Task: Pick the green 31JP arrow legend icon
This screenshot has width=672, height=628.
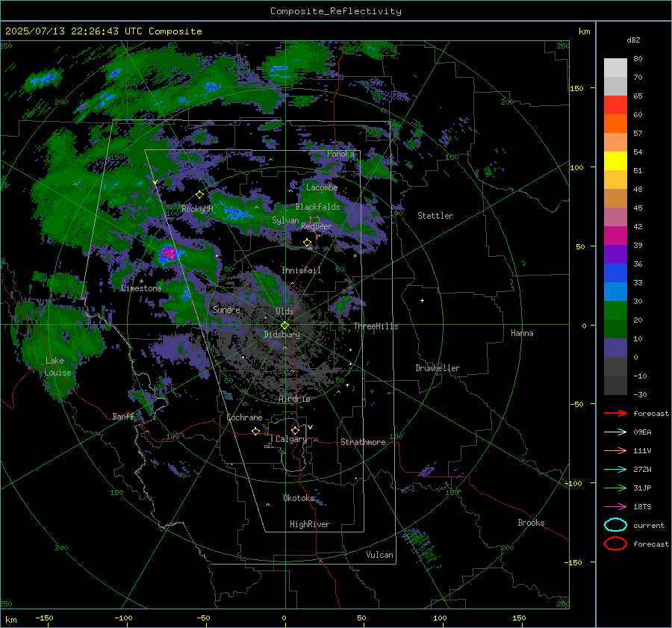Action: [615, 488]
